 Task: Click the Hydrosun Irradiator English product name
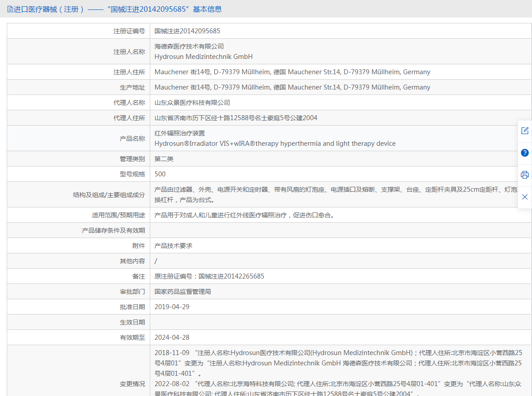click(x=275, y=144)
